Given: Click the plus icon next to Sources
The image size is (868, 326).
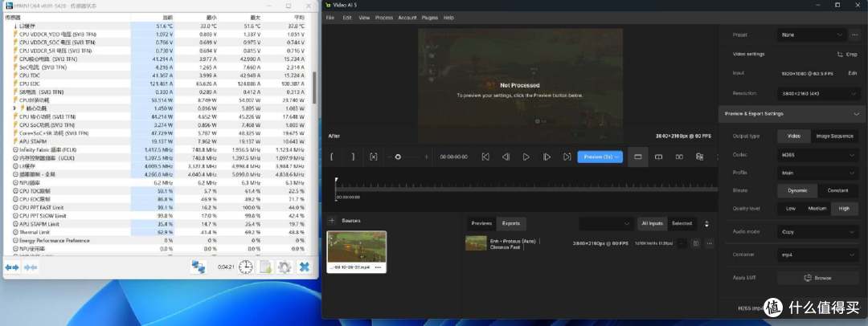Looking at the screenshot, I should point(332,220).
